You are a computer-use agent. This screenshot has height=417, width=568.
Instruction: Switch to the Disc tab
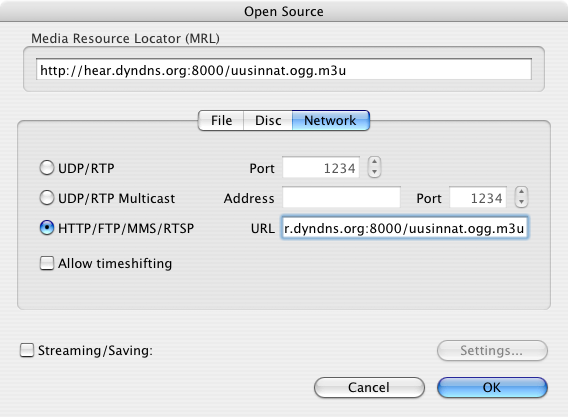pyautogui.click(x=268, y=121)
